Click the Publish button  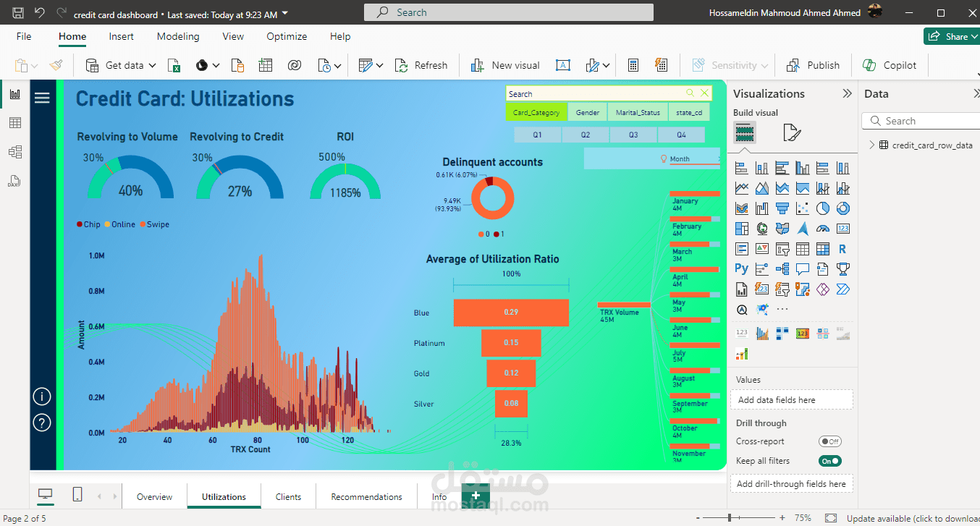pos(813,65)
